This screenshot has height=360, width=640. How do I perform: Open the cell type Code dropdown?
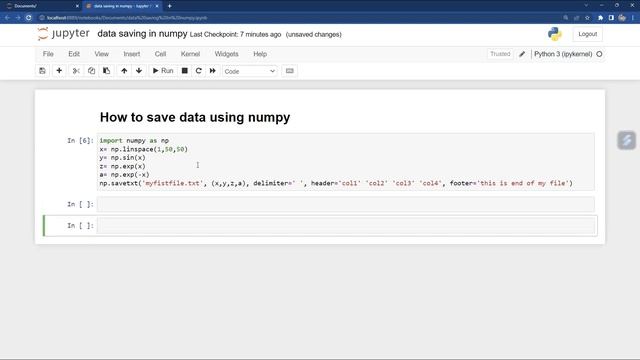tap(250, 71)
